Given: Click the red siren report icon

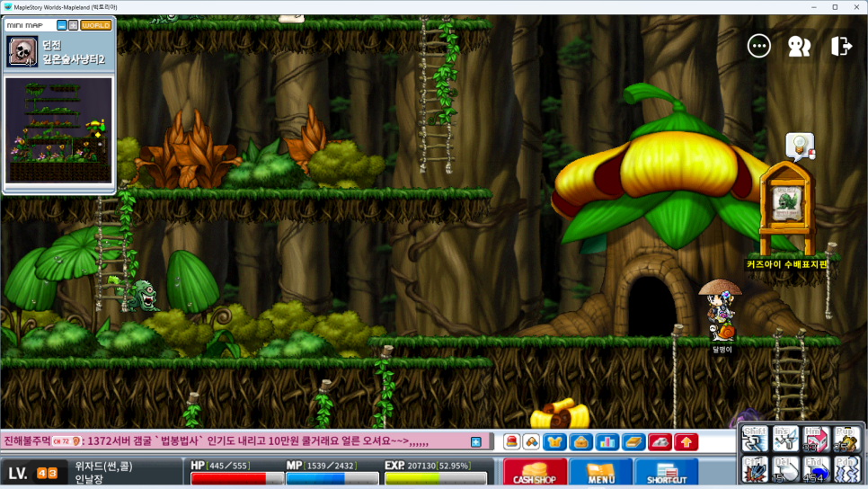Looking at the screenshot, I should [511, 442].
